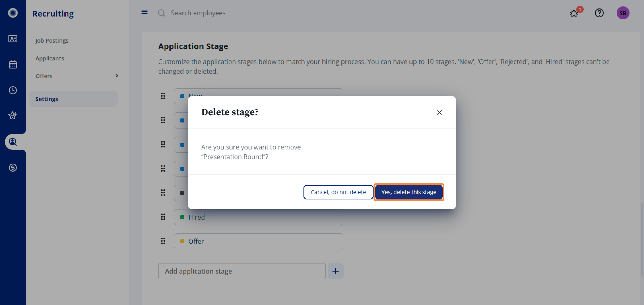This screenshot has height=305, width=644.
Task: Open the help question mark icon
Action: pos(599,13)
